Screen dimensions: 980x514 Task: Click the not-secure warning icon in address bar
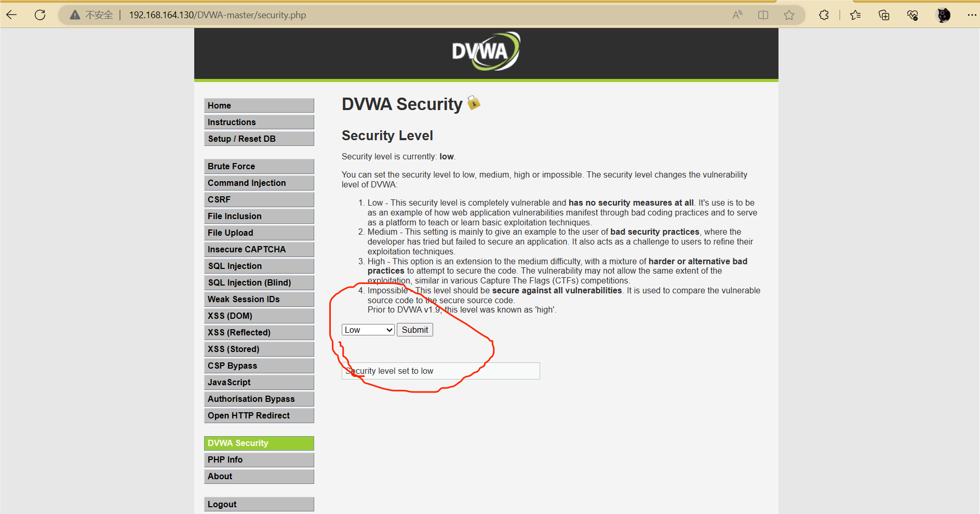pos(75,15)
